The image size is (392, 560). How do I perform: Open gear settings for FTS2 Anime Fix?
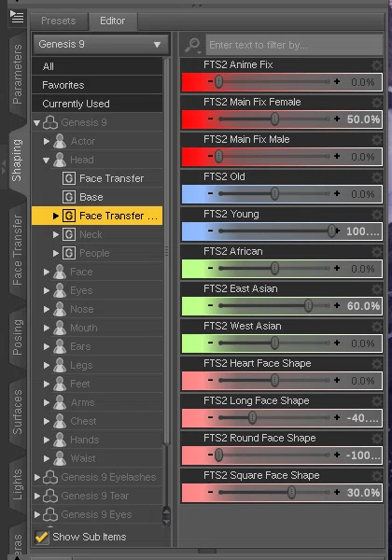(x=376, y=65)
